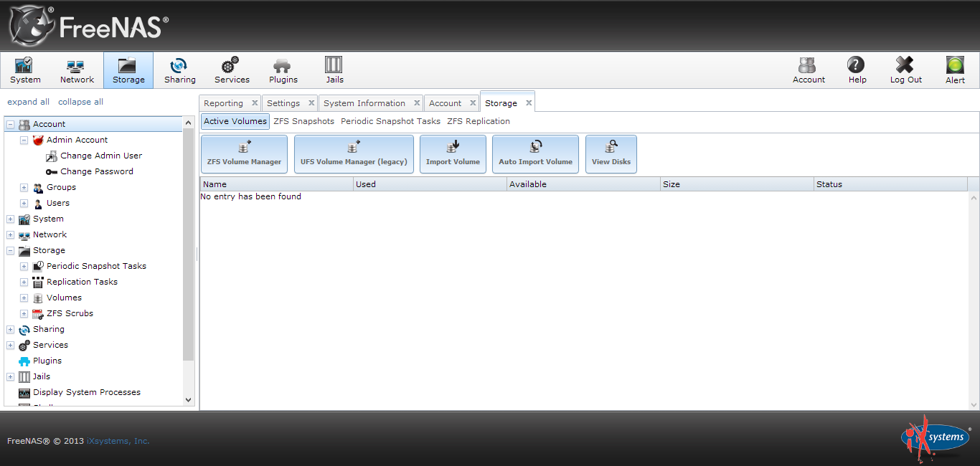Click the Plugins icon
The width and height of the screenshot is (980, 466).
(283, 70)
